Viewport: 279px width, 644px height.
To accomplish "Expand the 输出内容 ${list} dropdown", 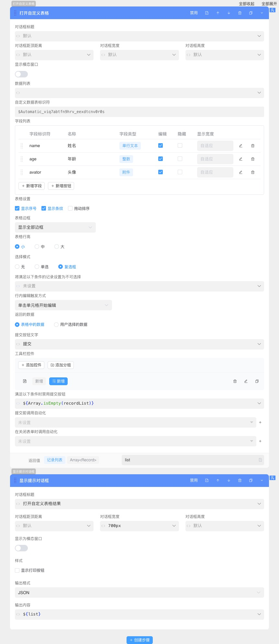I will tap(139, 614).
